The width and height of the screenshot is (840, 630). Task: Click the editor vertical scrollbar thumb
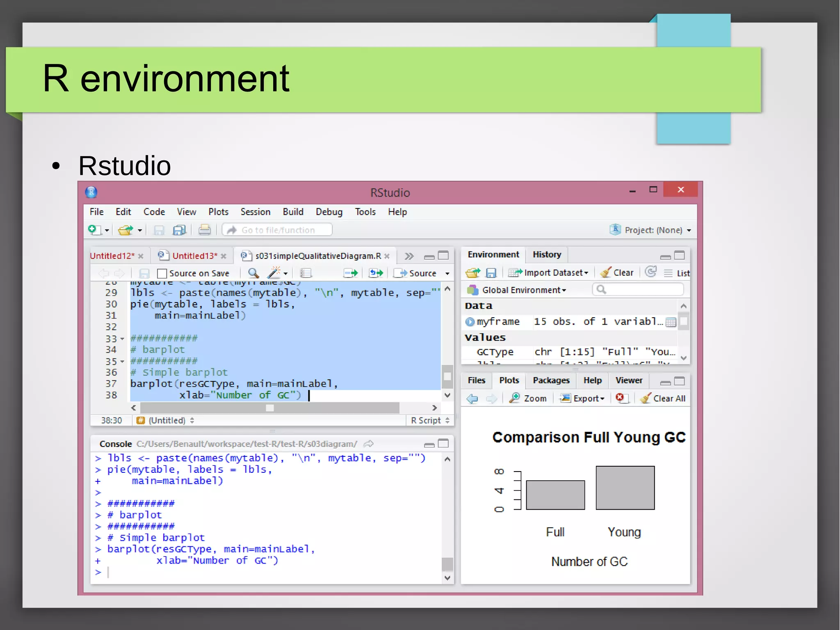pyautogui.click(x=447, y=376)
